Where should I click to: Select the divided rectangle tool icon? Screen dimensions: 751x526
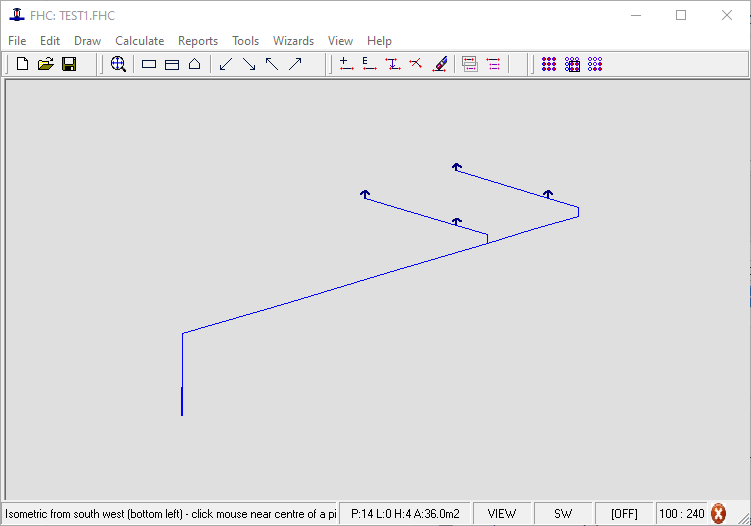(x=172, y=64)
